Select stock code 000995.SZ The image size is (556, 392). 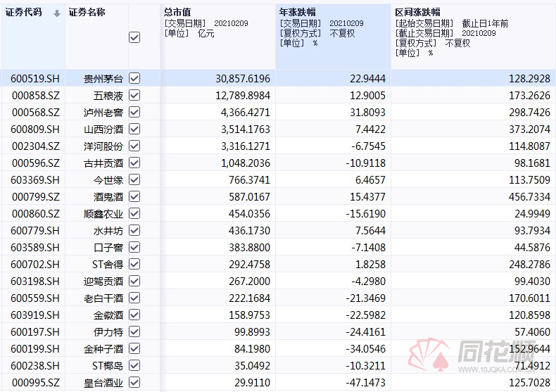click(x=36, y=383)
